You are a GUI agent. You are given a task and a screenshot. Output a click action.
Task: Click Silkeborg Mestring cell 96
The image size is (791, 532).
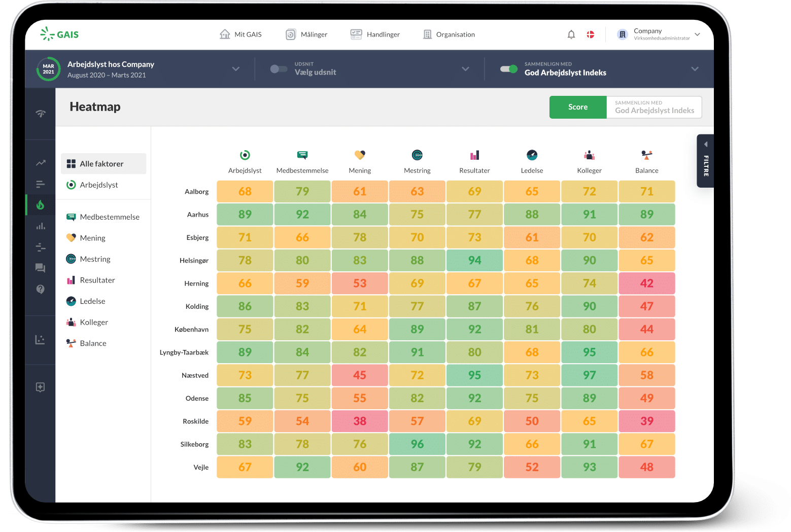pos(417,444)
